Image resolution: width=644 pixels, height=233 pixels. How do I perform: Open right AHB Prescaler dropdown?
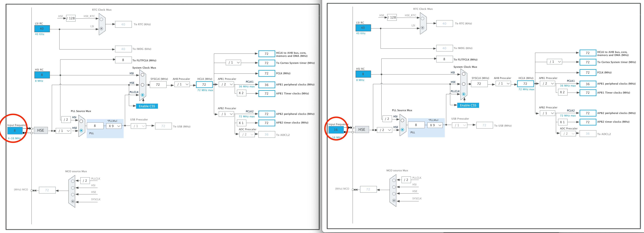tap(503, 84)
